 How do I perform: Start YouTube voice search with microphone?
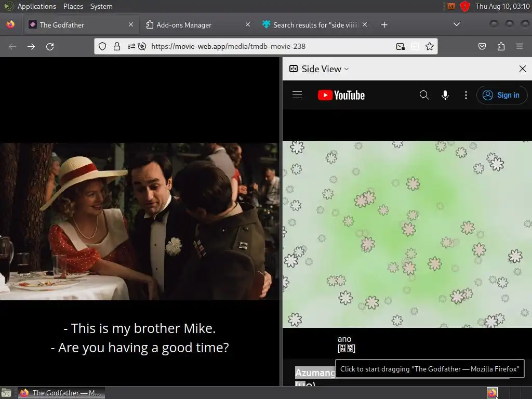[x=445, y=95]
